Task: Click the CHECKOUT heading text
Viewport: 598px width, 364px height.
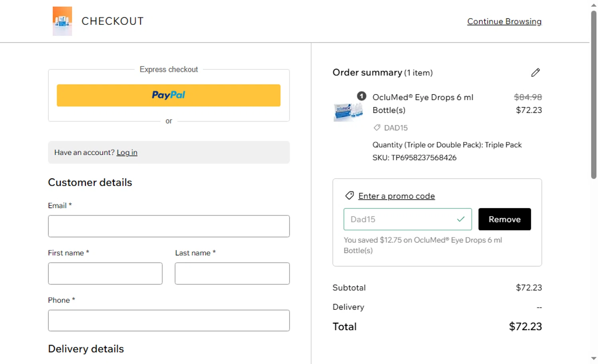Action: tap(113, 21)
